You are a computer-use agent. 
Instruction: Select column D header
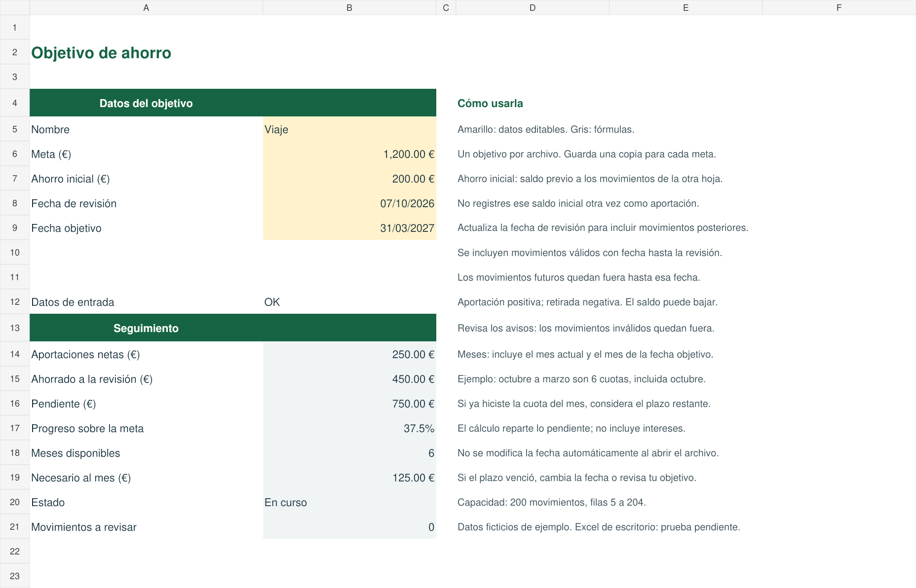click(x=533, y=7)
